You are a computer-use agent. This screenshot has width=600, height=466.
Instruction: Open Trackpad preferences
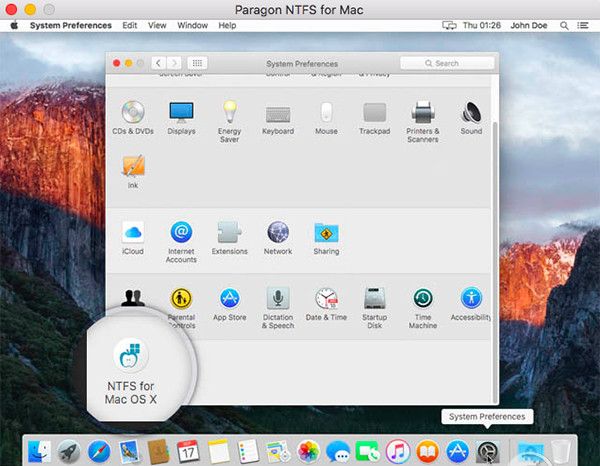click(375, 117)
